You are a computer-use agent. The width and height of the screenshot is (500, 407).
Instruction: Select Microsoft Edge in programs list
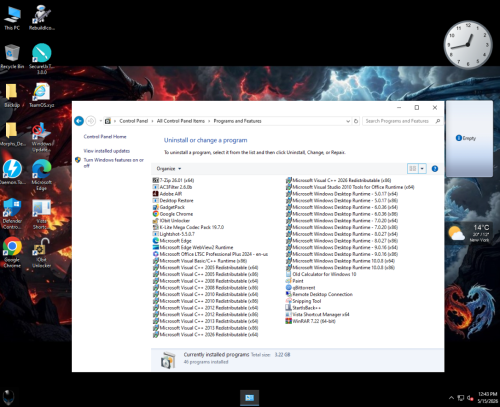click(172, 241)
